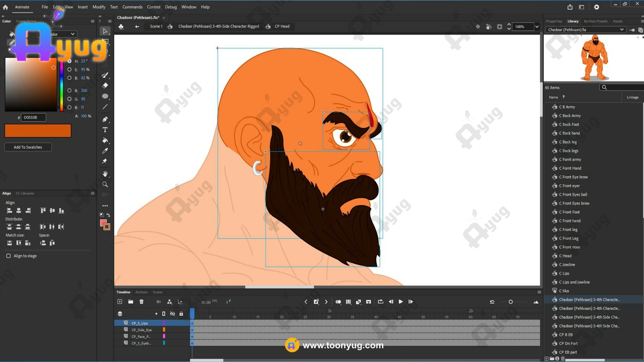
Task: Go back to Scene 1
Action: pyautogui.click(x=156, y=27)
